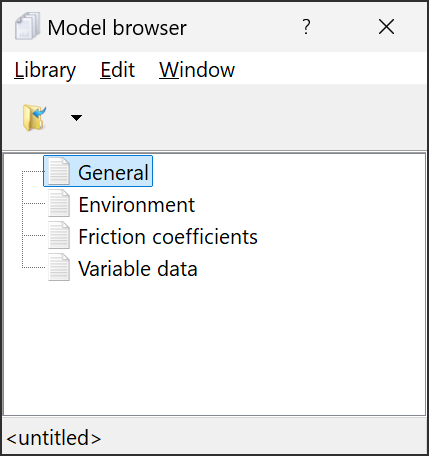Open the Window menu
The width and height of the screenshot is (429, 456).
(x=197, y=70)
